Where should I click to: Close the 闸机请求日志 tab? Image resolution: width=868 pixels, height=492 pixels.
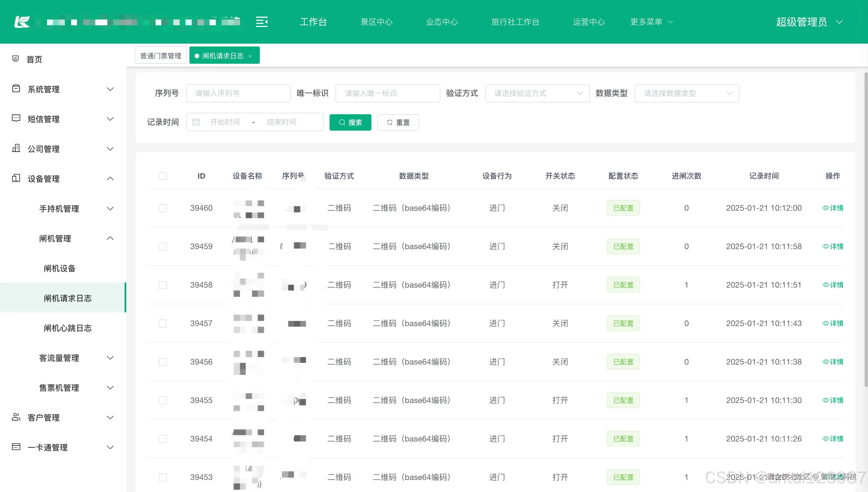[x=250, y=56]
